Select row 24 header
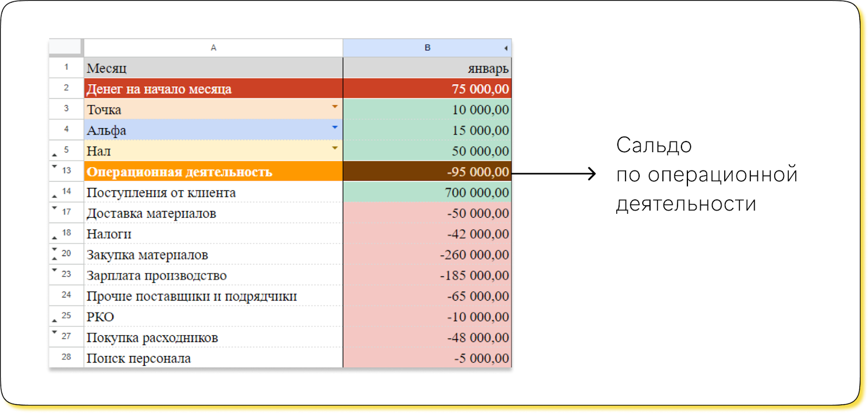The height and width of the screenshot is (413, 868). tap(66, 295)
